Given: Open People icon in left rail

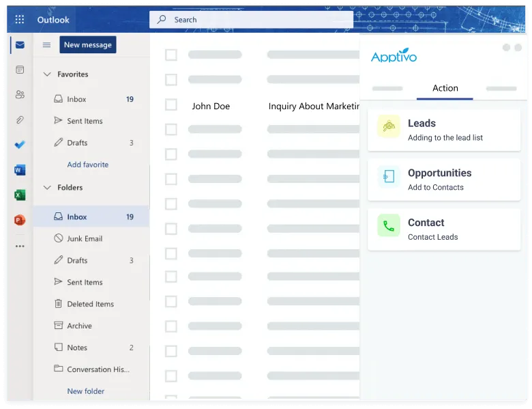Looking at the screenshot, I should tap(20, 94).
